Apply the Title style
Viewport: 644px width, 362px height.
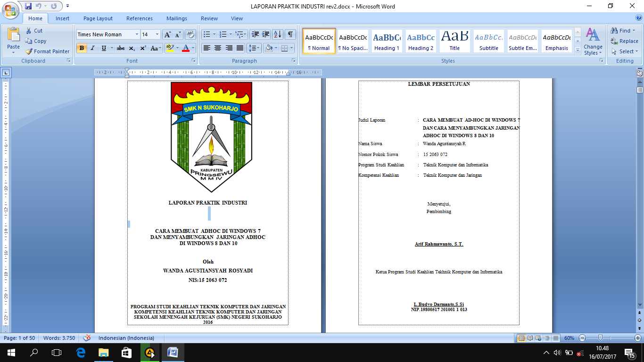point(454,41)
